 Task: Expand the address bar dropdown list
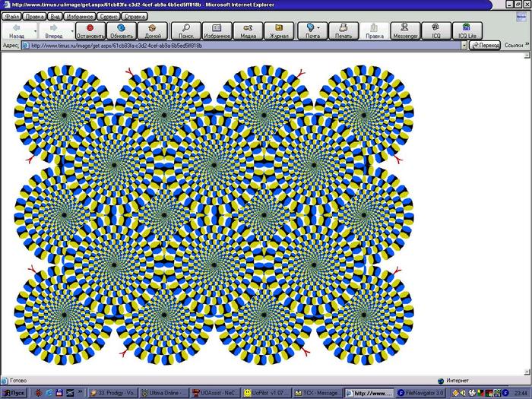point(464,46)
